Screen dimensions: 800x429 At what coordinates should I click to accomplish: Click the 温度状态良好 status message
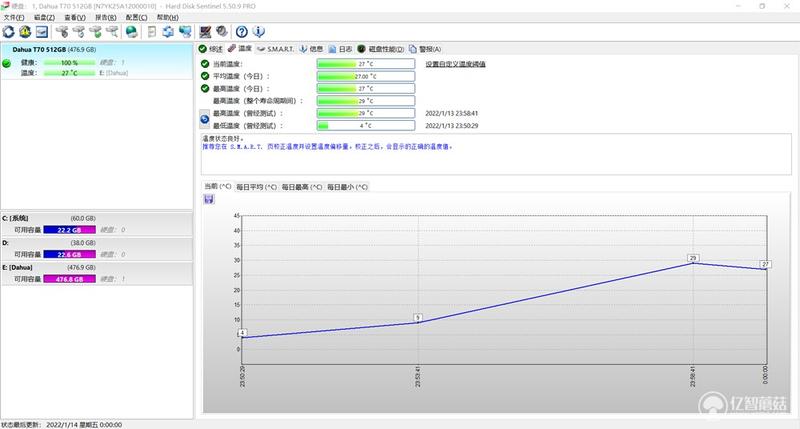[223, 139]
